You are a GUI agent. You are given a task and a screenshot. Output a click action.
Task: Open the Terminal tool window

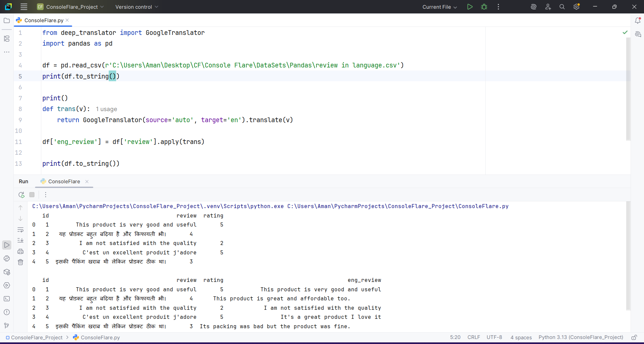tap(7, 299)
